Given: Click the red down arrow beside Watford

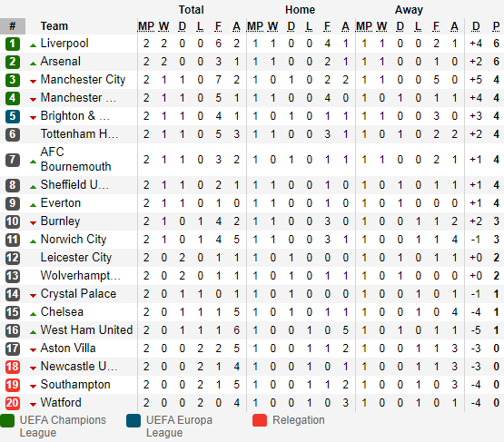Looking at the screenshot, I should click(x=33, y=405).
